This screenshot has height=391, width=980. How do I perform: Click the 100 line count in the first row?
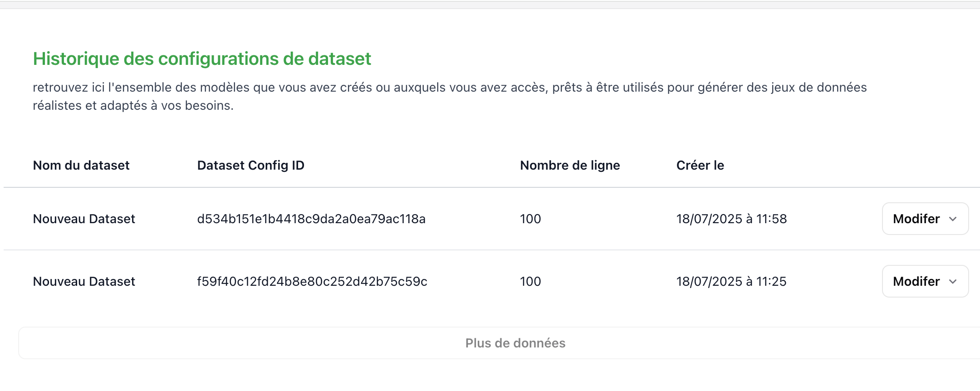pos(530,219)
